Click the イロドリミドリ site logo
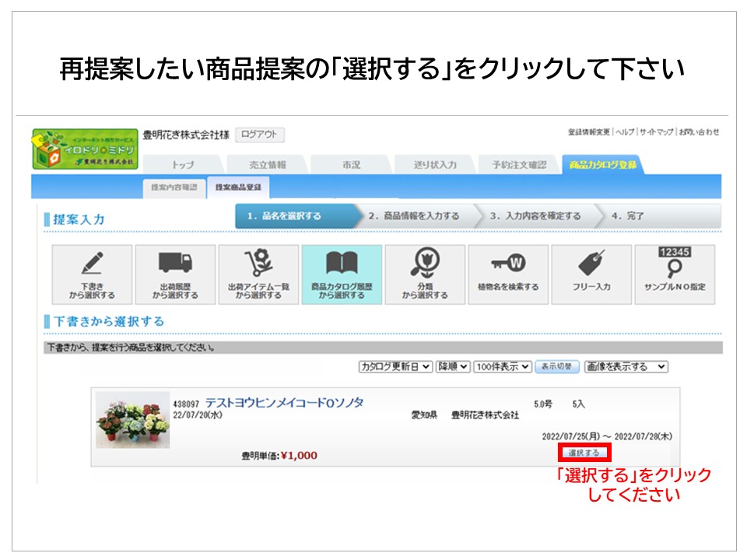 coord(84,149)
